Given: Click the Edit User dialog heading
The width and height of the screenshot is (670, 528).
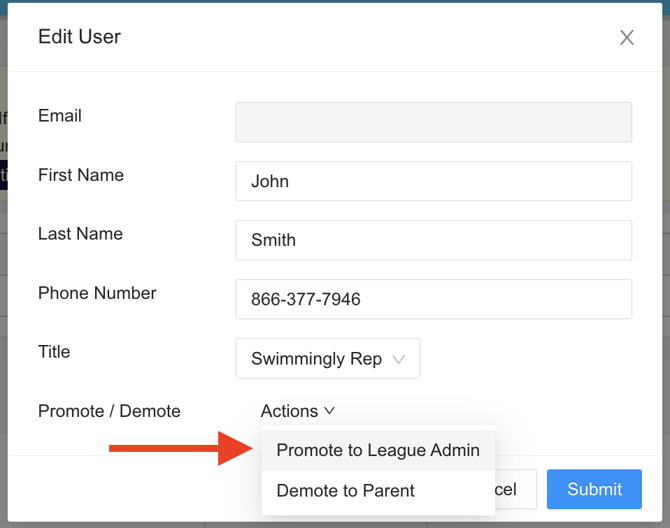Looking at the screenshot, I should [79, 37].
